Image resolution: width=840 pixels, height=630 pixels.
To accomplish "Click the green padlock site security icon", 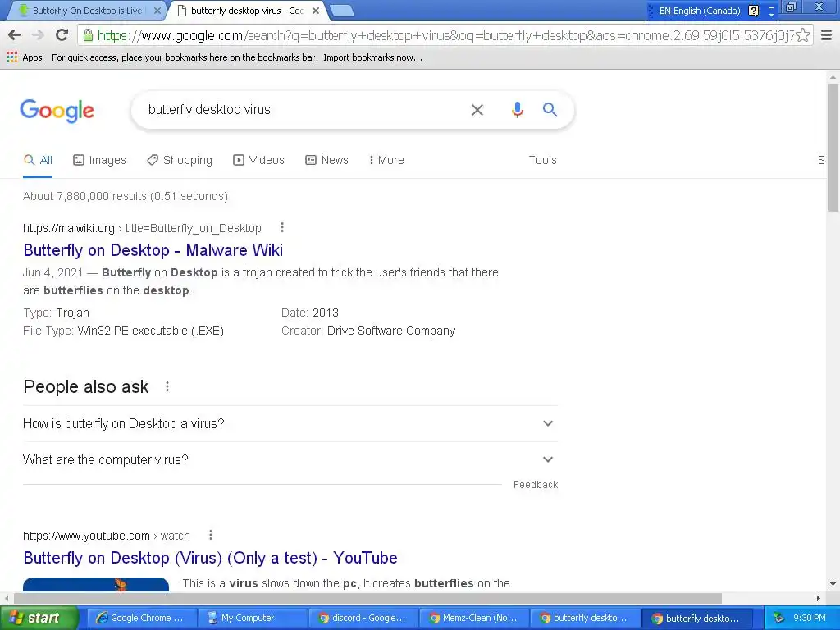I will click(x=87, y=35).
